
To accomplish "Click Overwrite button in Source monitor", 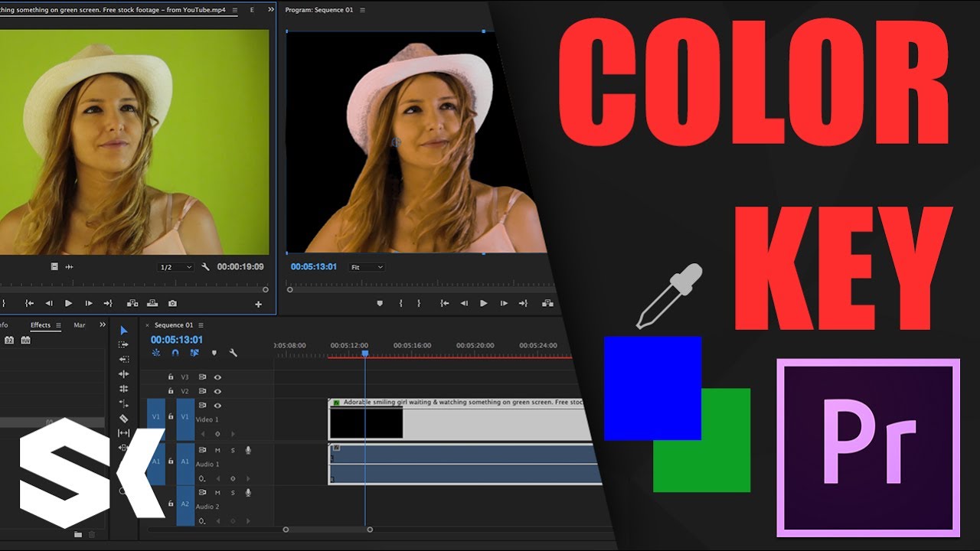I will coord(152,304).
